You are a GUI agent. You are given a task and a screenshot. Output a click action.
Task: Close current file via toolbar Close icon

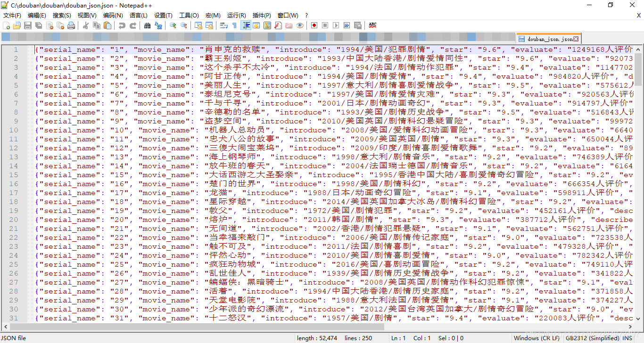(50, 25)
